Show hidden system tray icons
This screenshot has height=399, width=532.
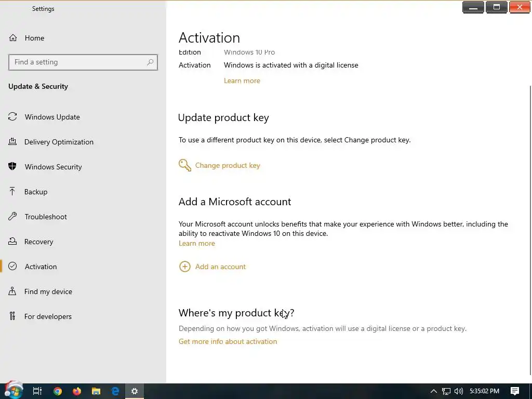tap(433, 391)
